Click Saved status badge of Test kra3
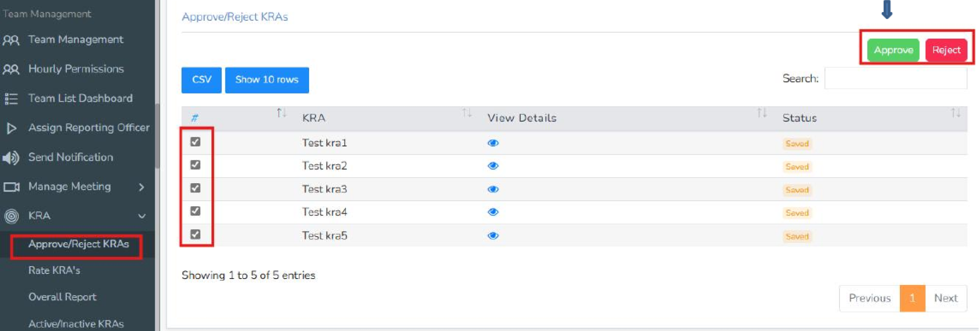Viewport: 980px width, 331px height. click(797, 190)
